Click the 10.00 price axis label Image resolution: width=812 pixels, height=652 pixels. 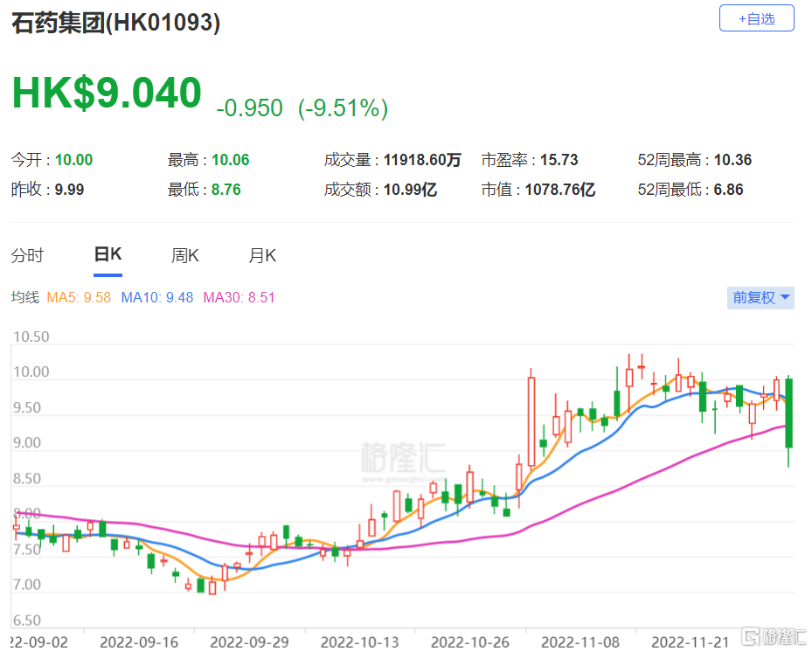pos(31,371)
